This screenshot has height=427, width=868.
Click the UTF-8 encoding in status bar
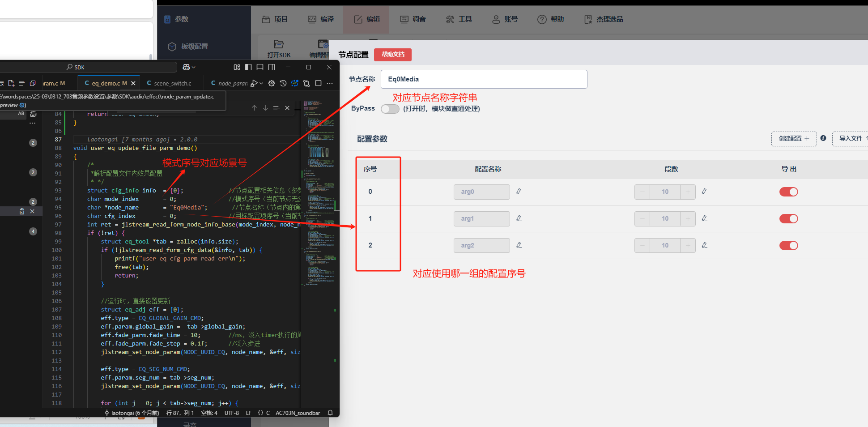pos(231,413)
